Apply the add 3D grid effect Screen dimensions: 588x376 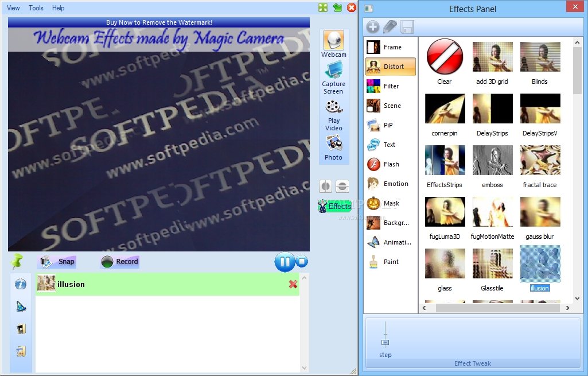click(x=492, y=57)
